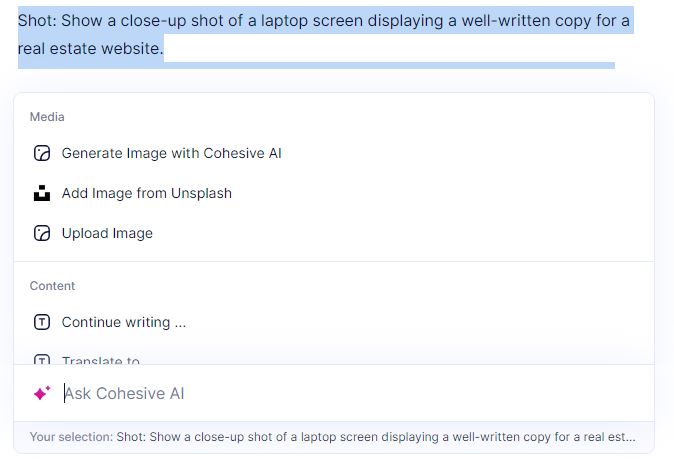Image resolution: width=674 pixels, height=459 pixels.
Task: Choose "Add Image from Unsplash" from the menu
Action: pyautogui.click(x=146, y=193)
